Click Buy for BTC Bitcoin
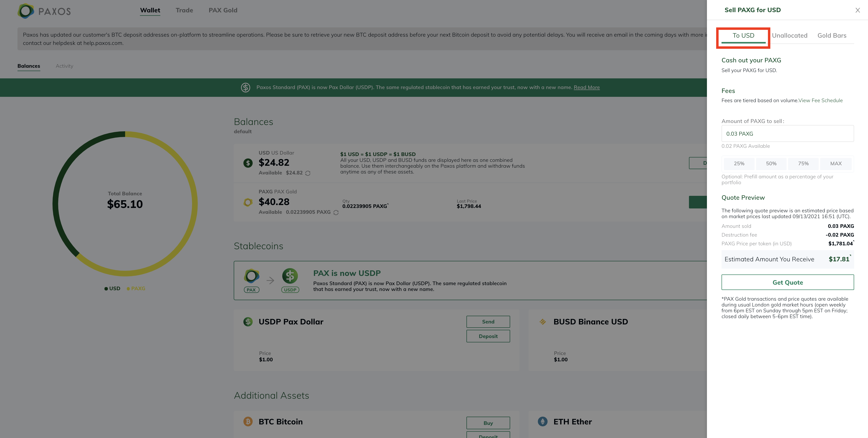This screenshot has width=868, height=438. 488,423
